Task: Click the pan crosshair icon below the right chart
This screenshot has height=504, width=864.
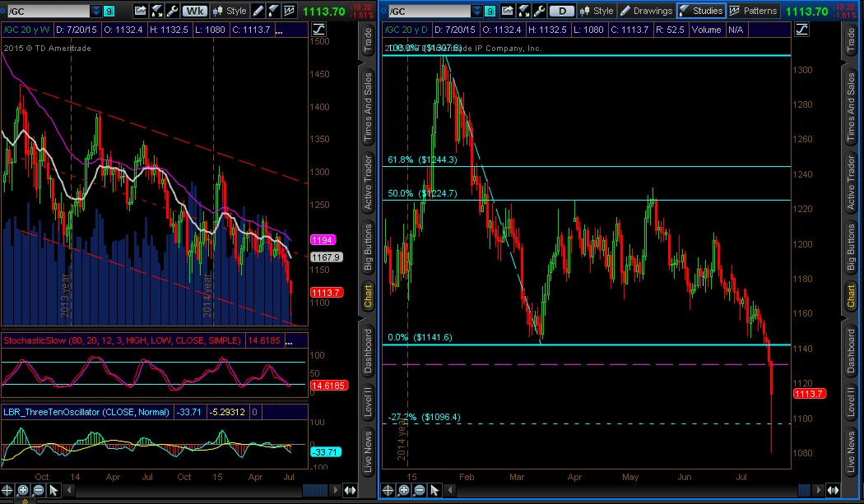Action: point(388,490)
